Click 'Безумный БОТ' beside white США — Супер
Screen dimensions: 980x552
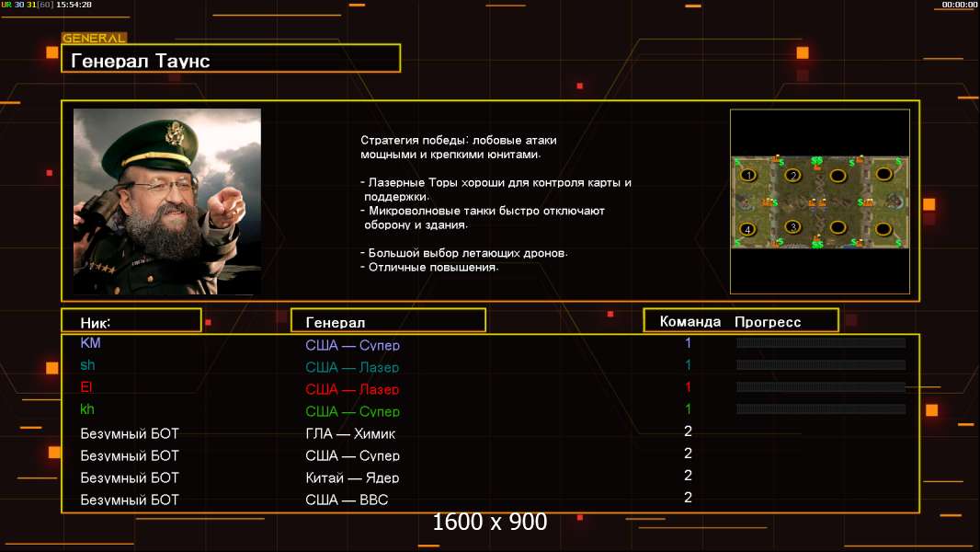coord(130,455)
